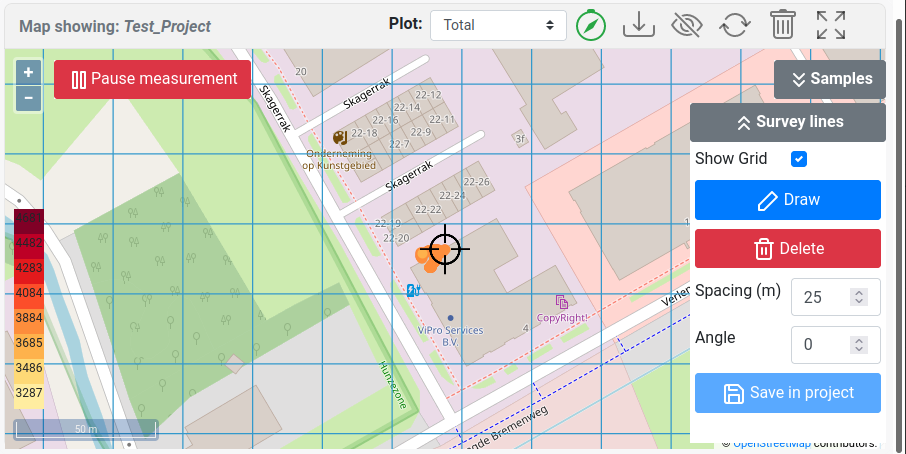Click the red Delete survey lines button

787,249
